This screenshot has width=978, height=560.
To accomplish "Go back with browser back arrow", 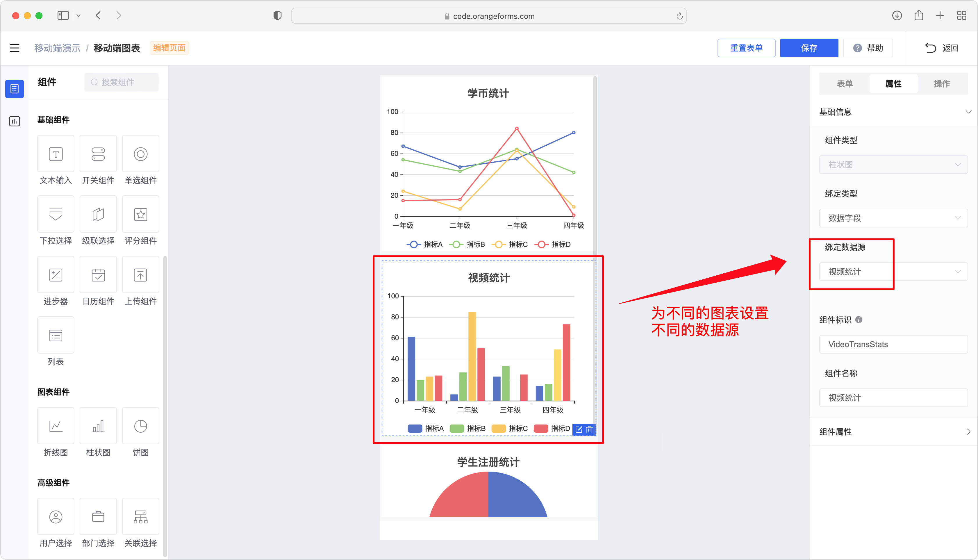I will [x=99, y=15].
